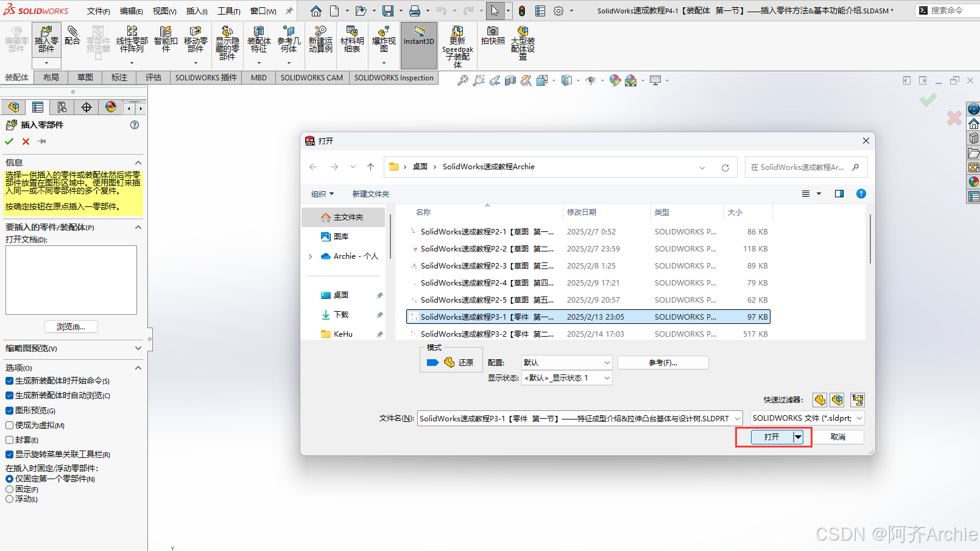This screenshot has height=551, width=980.
Task: Toggle the Instant3D tool
Action: [419, 45]
